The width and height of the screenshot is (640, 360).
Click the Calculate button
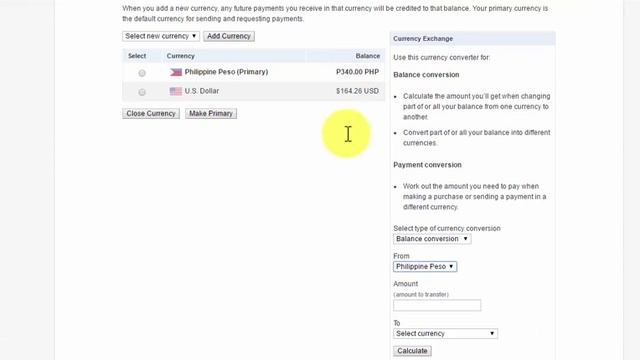412,351
